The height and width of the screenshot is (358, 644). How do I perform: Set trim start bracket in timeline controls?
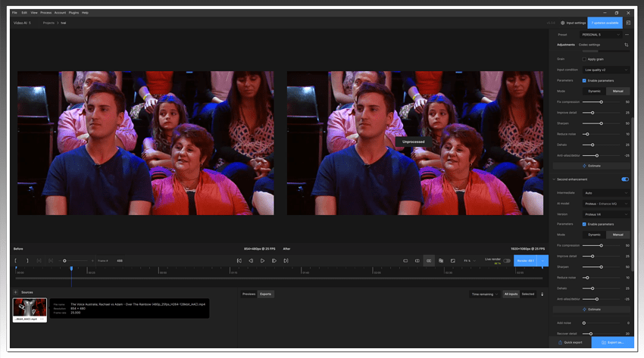[x=16, y=261]
